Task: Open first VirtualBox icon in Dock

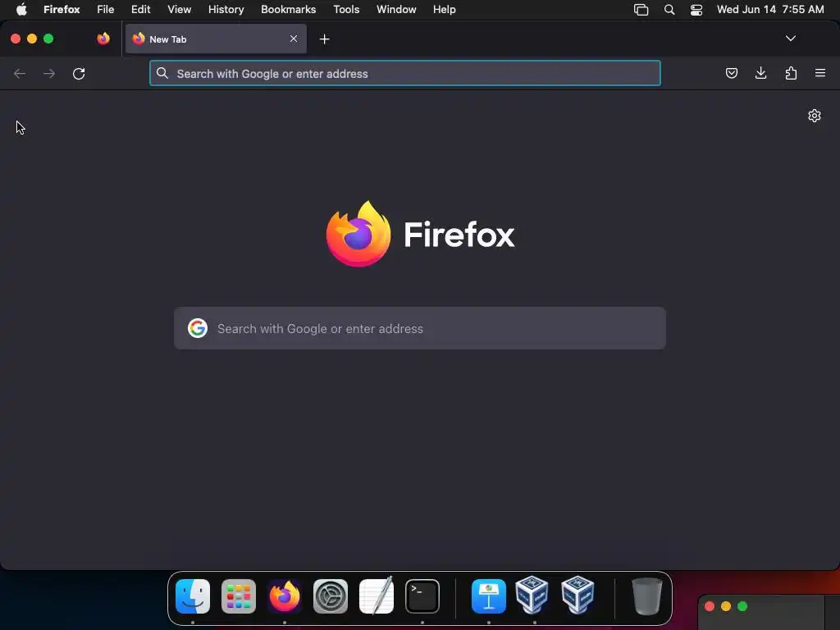Action: 532,595
